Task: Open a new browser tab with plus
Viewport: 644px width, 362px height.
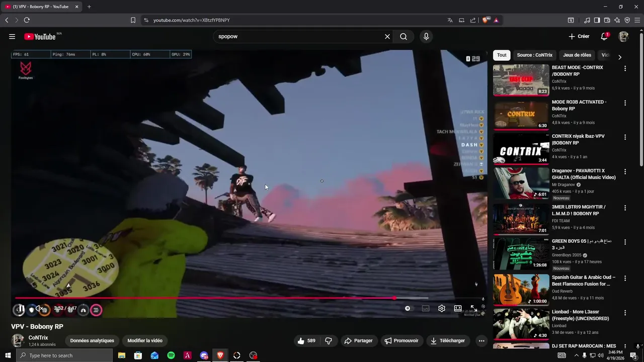Action: point(89,7)
